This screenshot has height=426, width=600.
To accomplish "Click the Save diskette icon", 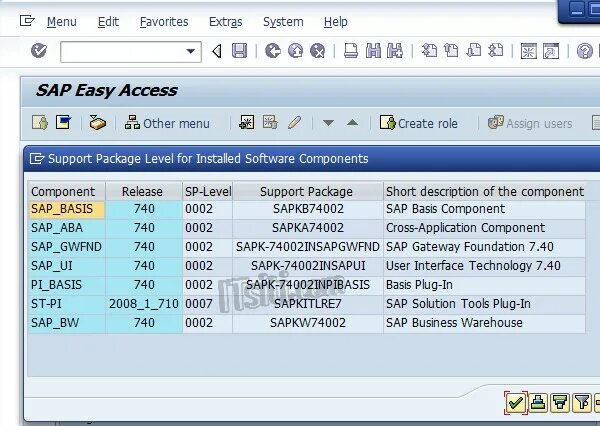I will coord(240,51).
